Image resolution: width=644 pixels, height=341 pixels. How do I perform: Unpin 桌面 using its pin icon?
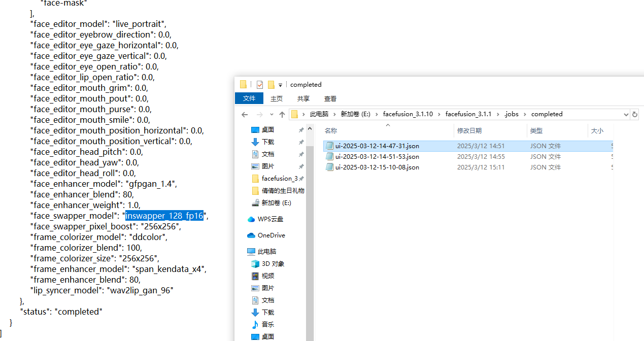pyautogui.click(x=301, y=130)
